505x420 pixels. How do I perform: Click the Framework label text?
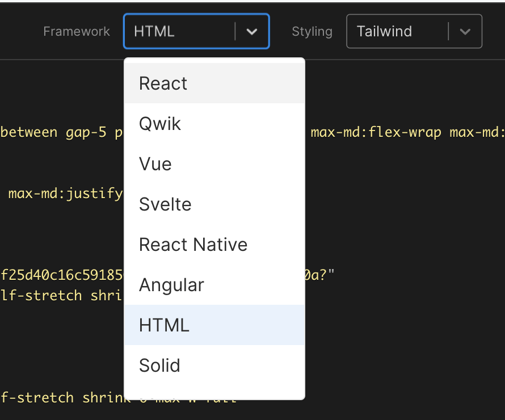click(x=77, y=32)
